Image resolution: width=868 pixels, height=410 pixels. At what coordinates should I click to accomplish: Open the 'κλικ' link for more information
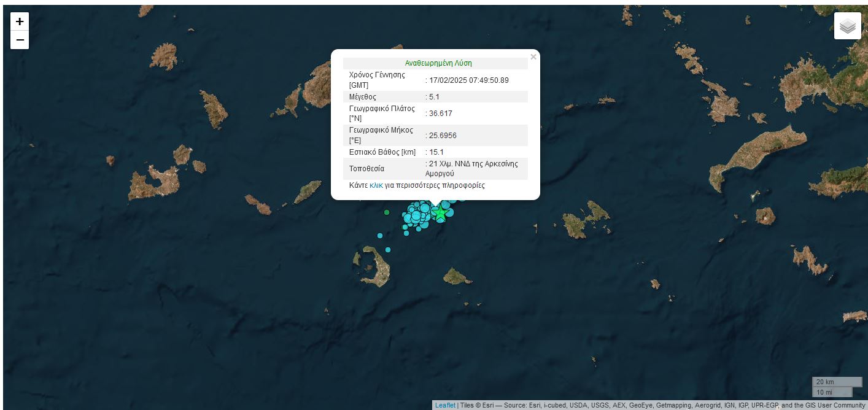click(x=376, y=185)
